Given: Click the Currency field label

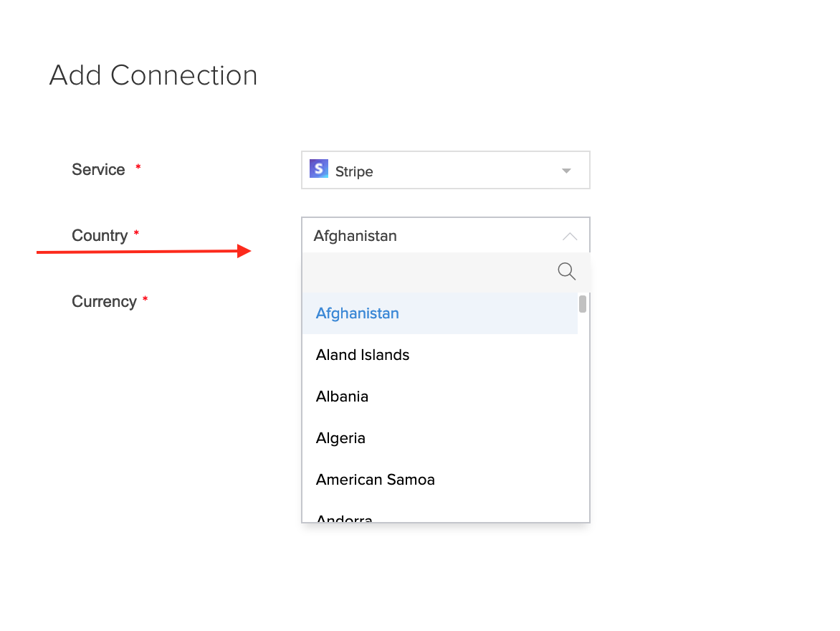Looking at the screenshot, I should pos(105,301).
